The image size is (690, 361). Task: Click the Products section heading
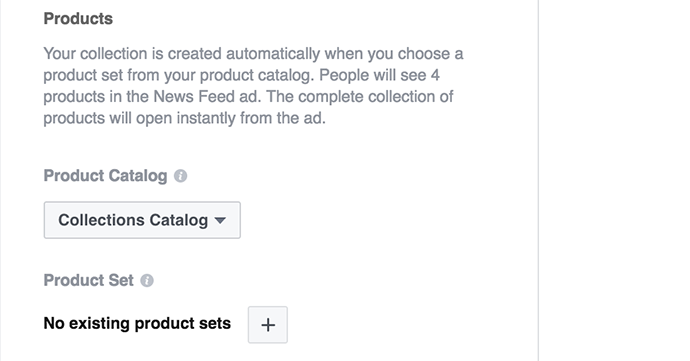coord(78,18)
